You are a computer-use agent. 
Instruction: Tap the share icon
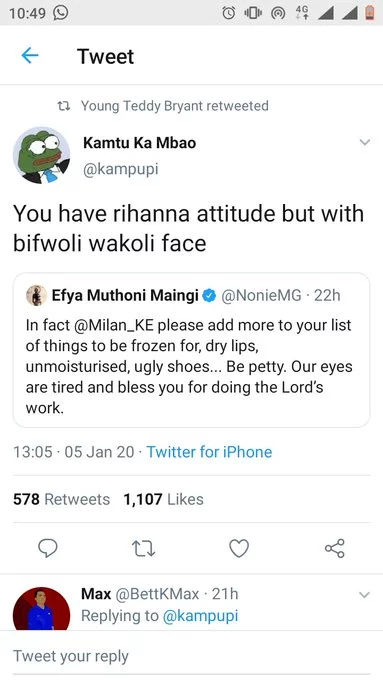pyautogui.click(x=335, y=548)
